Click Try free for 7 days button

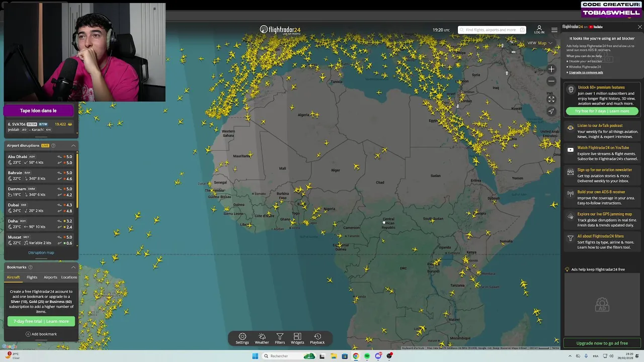click(602, 111)
